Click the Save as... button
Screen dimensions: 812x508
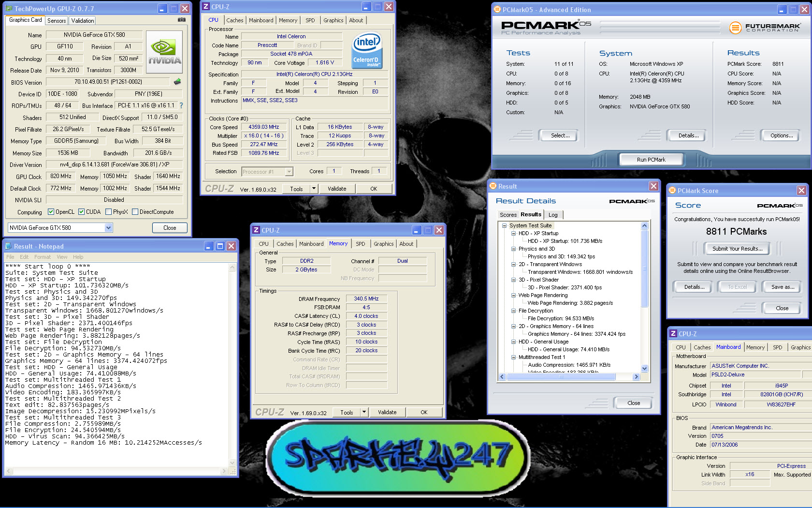783,287
